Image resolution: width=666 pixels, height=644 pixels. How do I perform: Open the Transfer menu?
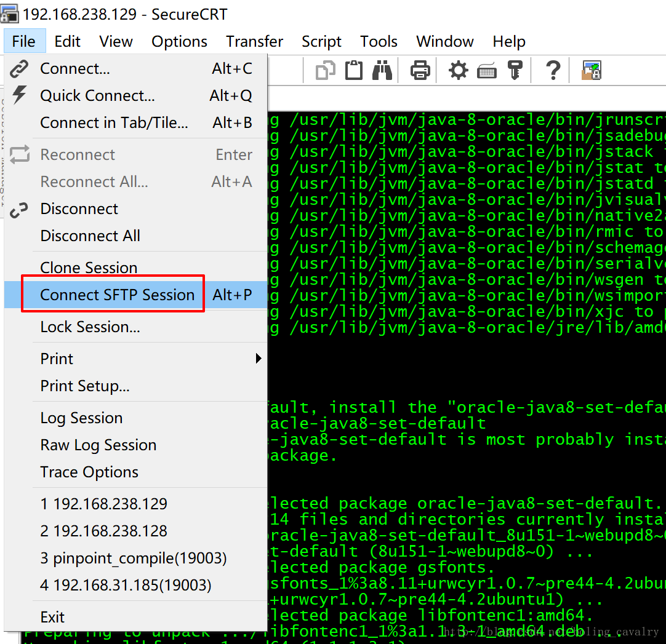coord(254,41)
